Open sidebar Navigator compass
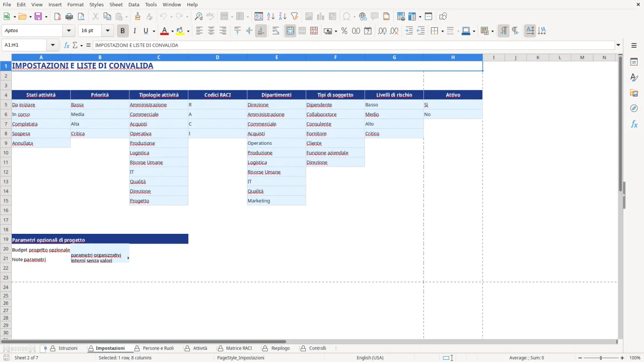 click(634, 108)
